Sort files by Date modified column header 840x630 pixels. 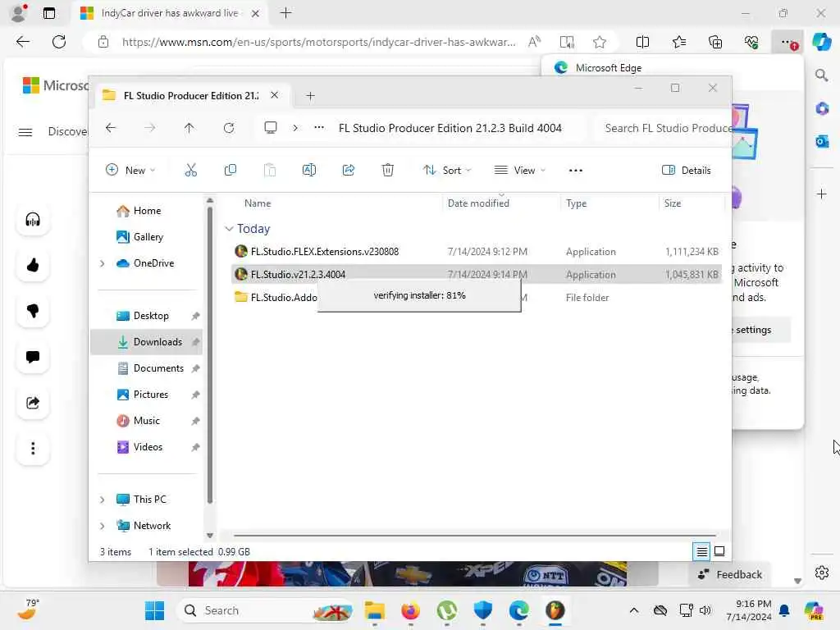(x=478, y=203)
